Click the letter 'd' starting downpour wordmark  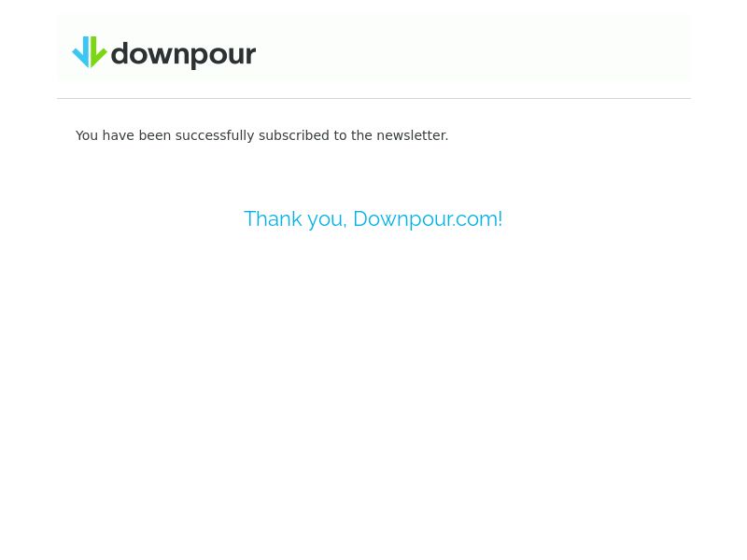click(x=120, y=53)
